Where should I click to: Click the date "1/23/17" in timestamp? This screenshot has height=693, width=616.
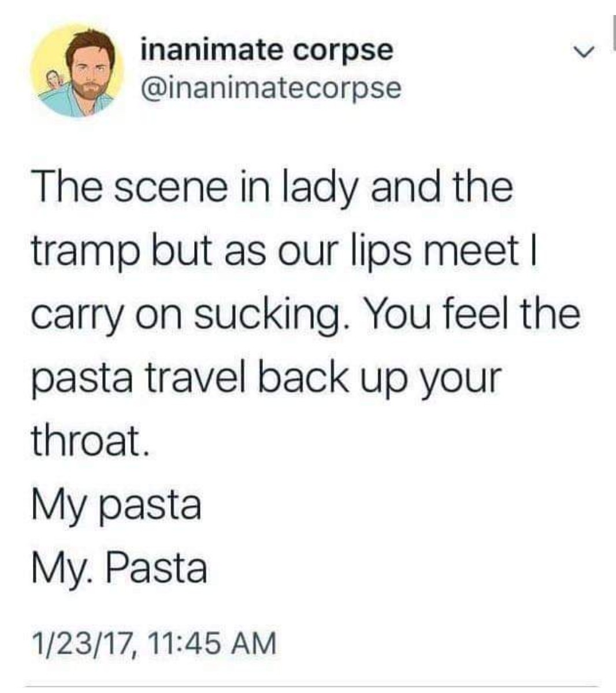point(84,643)
